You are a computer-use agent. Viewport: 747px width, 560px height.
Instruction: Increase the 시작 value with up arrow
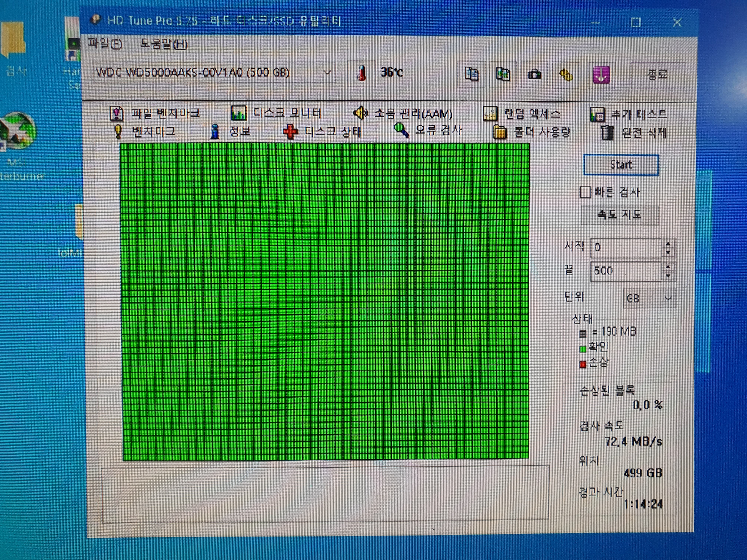point(668,243)
